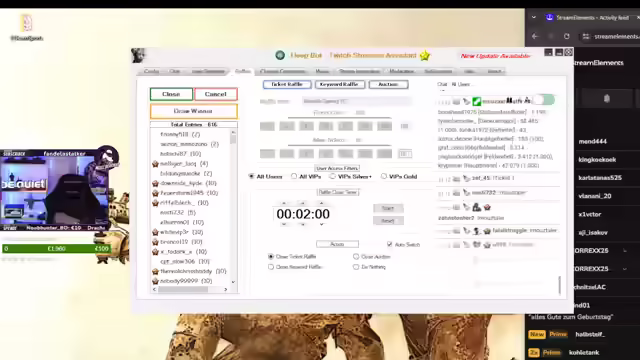Switch to the Keyword Raffle mode

pos(339,84)
